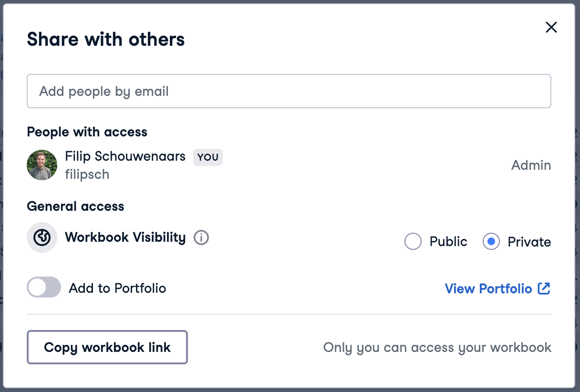Open the Workbook Visibility info tooltip icon
The height and width of the screenshot is (392, 580).
(x=201, y=237)
